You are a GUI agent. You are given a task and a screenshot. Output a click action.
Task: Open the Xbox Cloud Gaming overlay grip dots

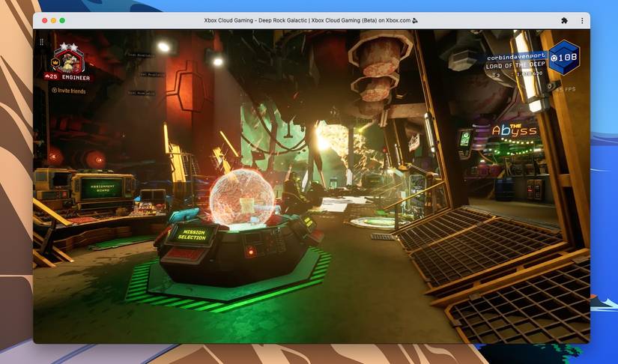[42, 42]
